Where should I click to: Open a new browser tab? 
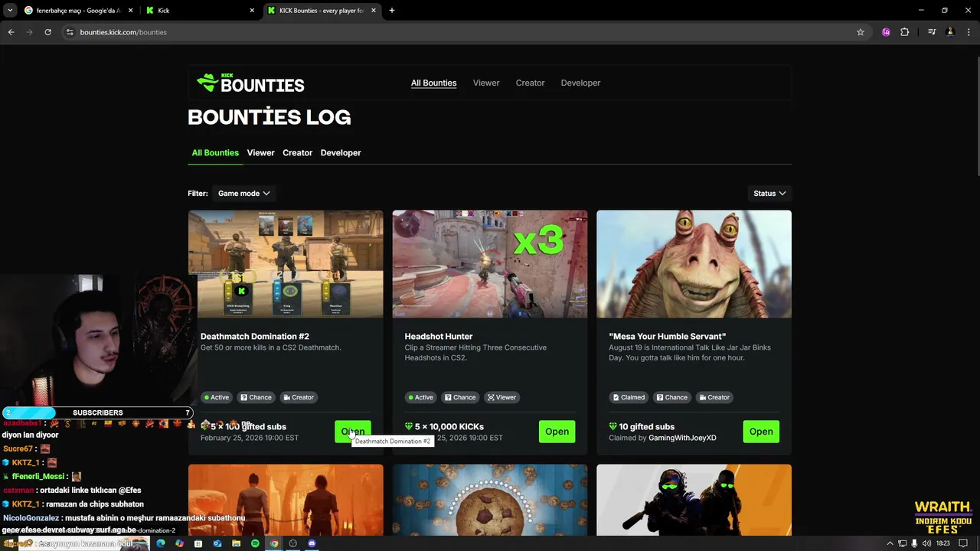[392, 11]
